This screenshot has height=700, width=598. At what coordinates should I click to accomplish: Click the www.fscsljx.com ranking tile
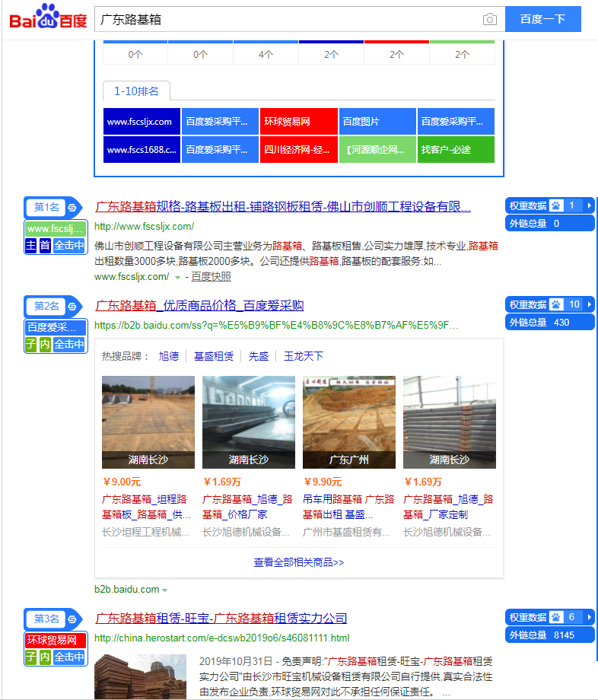[x=142, y=122]
